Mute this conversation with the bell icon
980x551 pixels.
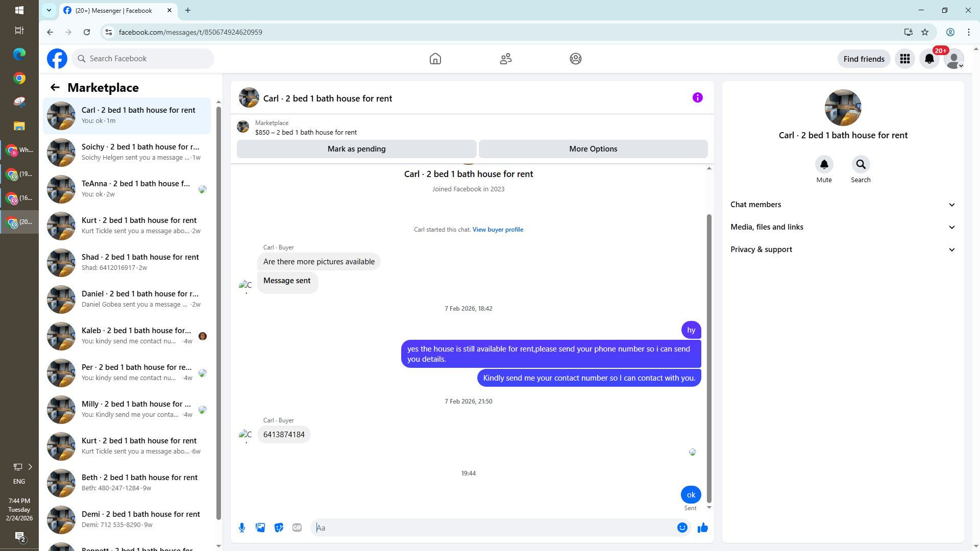(824, 164)
